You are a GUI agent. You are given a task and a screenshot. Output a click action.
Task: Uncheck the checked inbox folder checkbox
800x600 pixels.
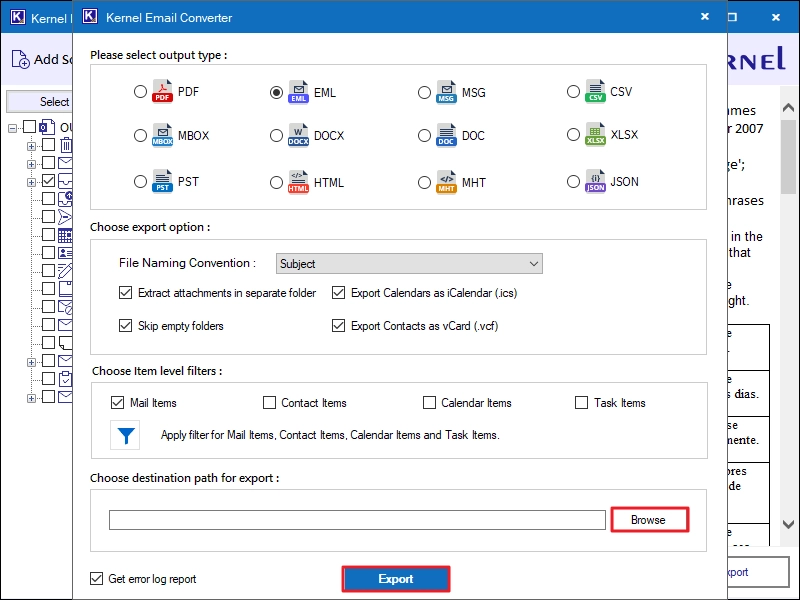coord(48,181)
